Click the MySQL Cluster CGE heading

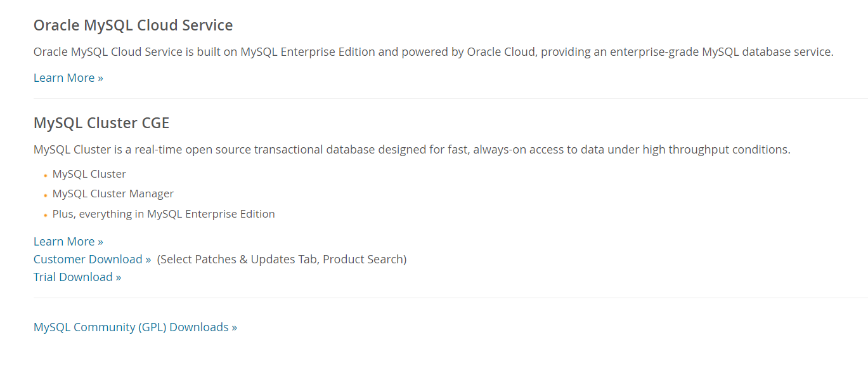[x=101, y=123]
